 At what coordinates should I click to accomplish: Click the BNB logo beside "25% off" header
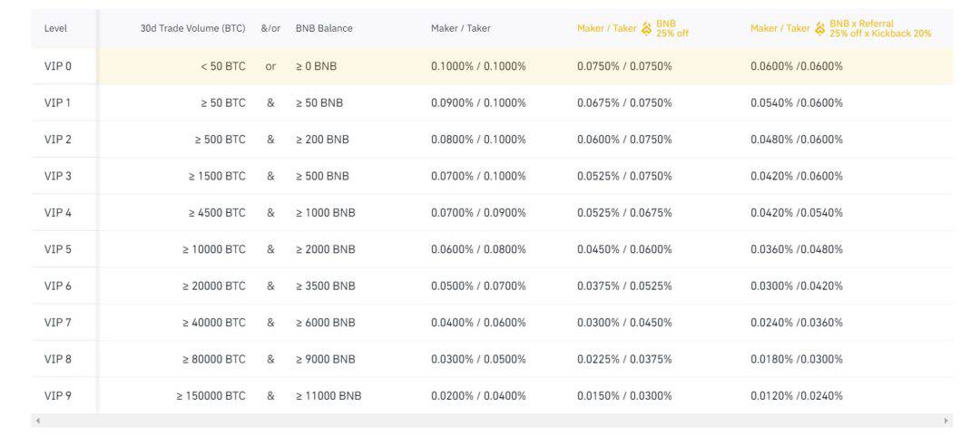tap(646, 28)
